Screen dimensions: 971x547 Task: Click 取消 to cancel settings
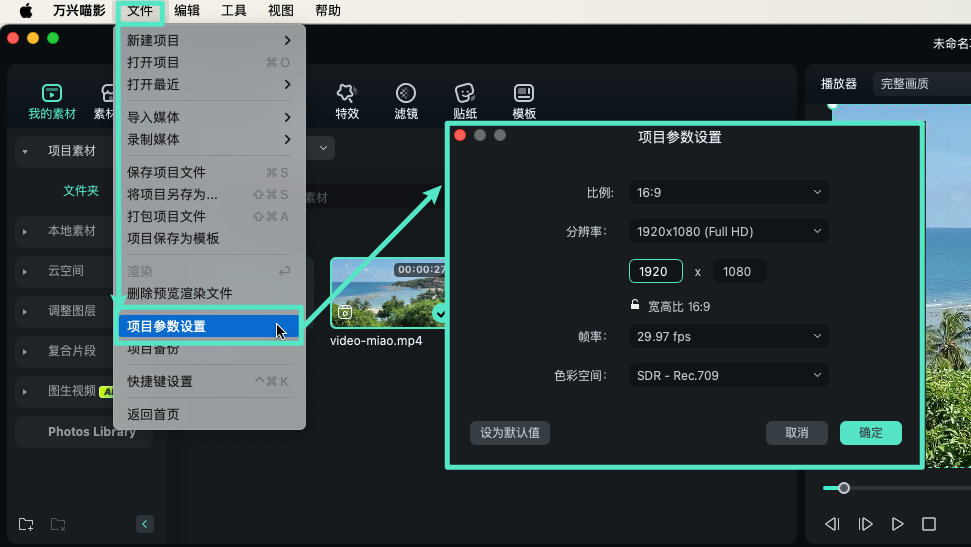(x=796, y=432)
